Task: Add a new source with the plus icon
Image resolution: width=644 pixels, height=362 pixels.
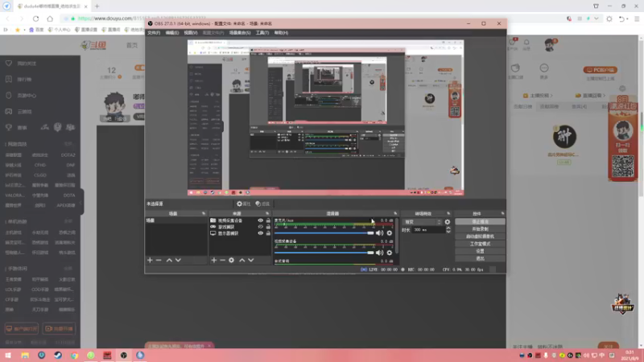Action: pyautogui.click(x=213, y=260)
